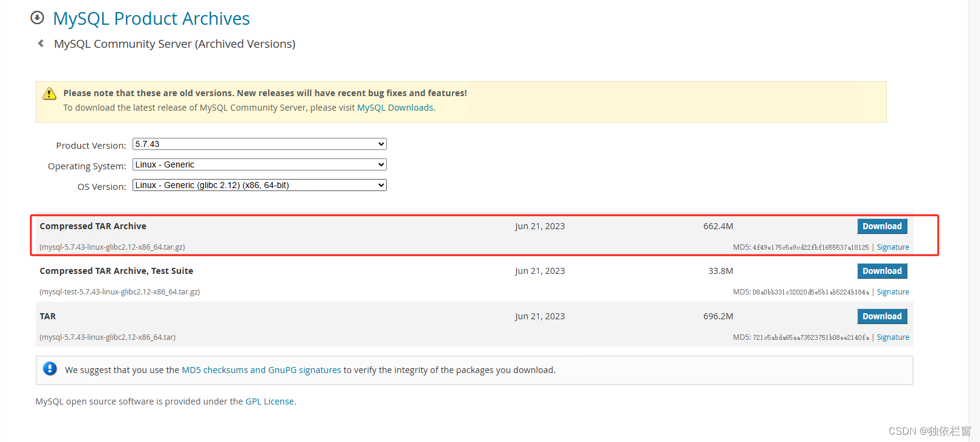Click the 662.4M file size
The height and width of the screenshot is (442, 980).
click(x=718, y=226)
